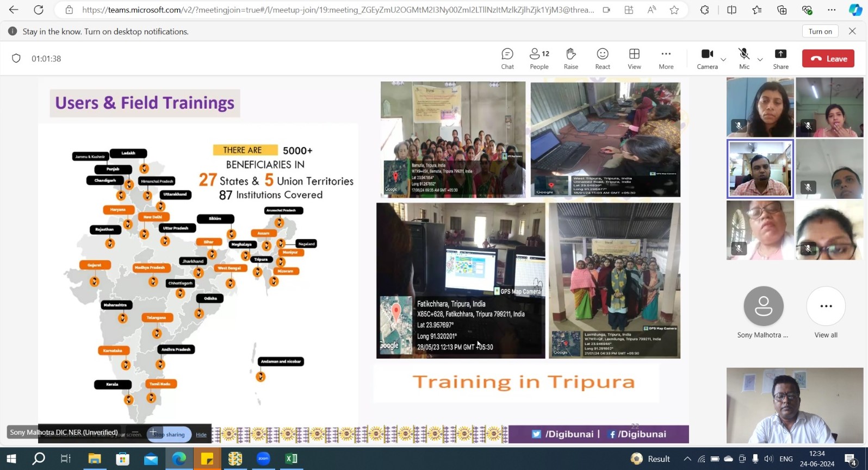Open Browser essentials heart icon

[x=807, y=10]
